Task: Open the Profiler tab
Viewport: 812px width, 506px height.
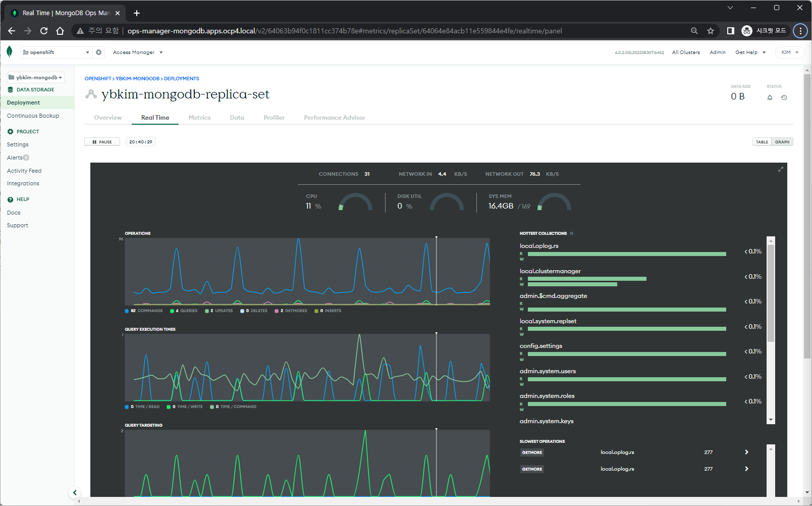Action: 274,118
